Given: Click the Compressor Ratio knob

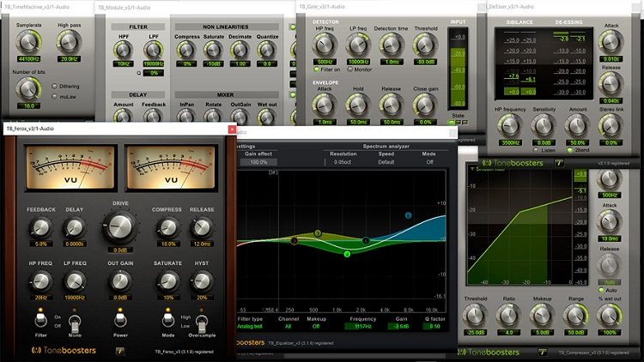Looking at the screenshot, I should click(x=510, y=313).
